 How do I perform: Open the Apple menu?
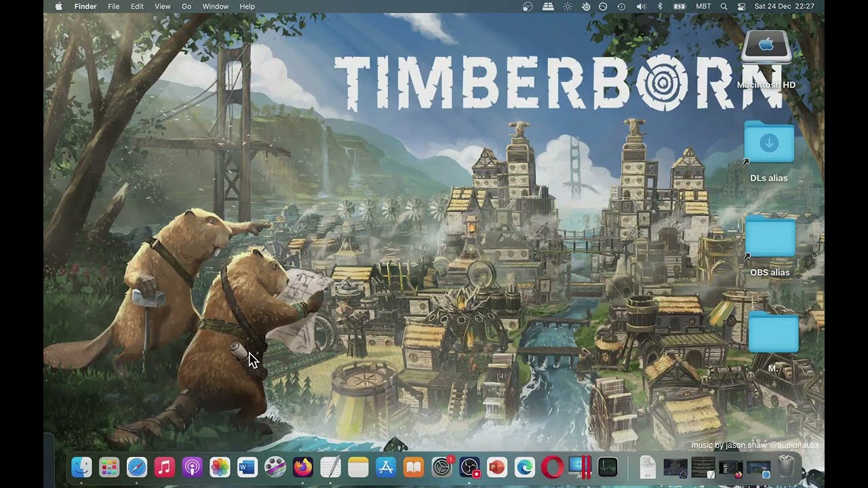[58, 6]
